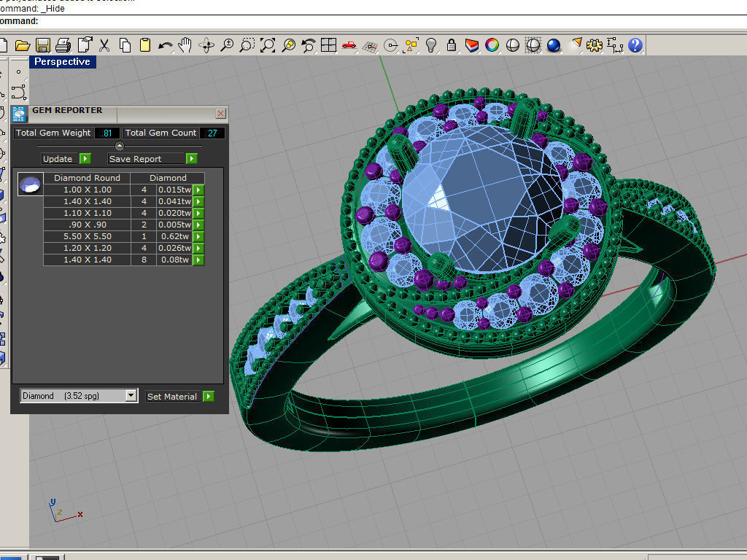The image size is (747, 560).
Task: Click the Lock objects padlock icon
Action: pos(451,45)
